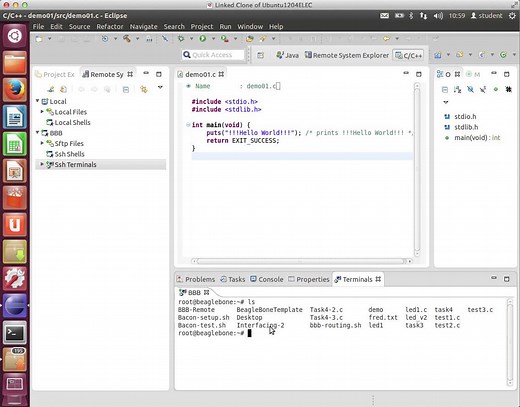Click the Build hammer icon
Image resolution: width=520 pixels, height=407 pixels.
[127, 39]
